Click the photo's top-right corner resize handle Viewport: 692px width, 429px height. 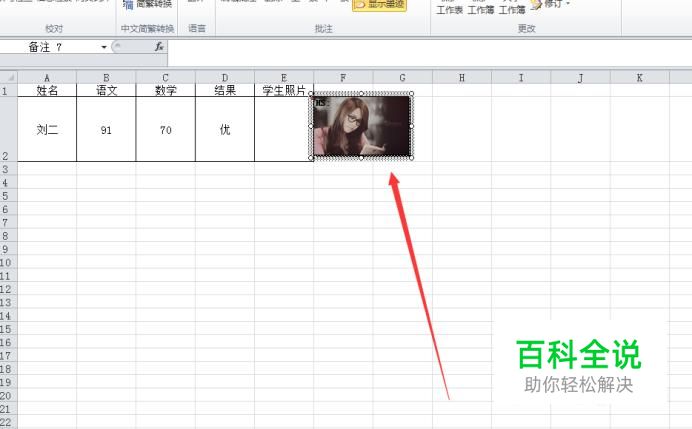pos(411,94)
